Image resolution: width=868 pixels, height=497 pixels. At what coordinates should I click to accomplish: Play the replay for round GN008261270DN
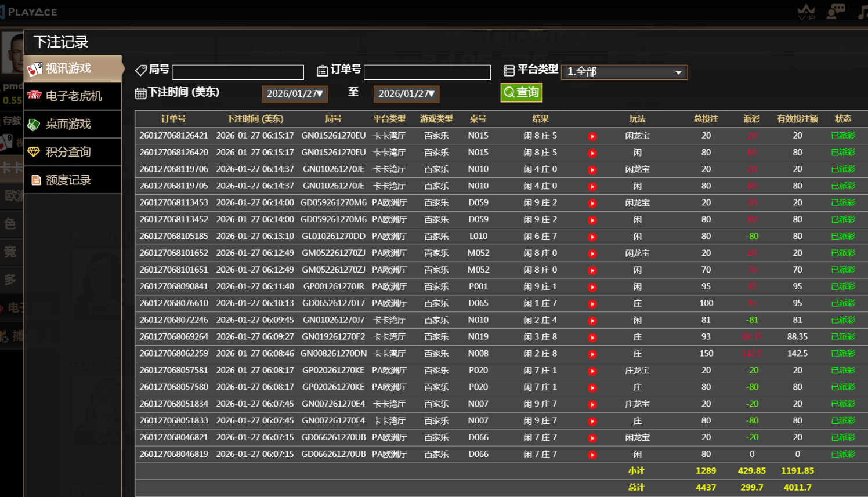coord(592,353)
